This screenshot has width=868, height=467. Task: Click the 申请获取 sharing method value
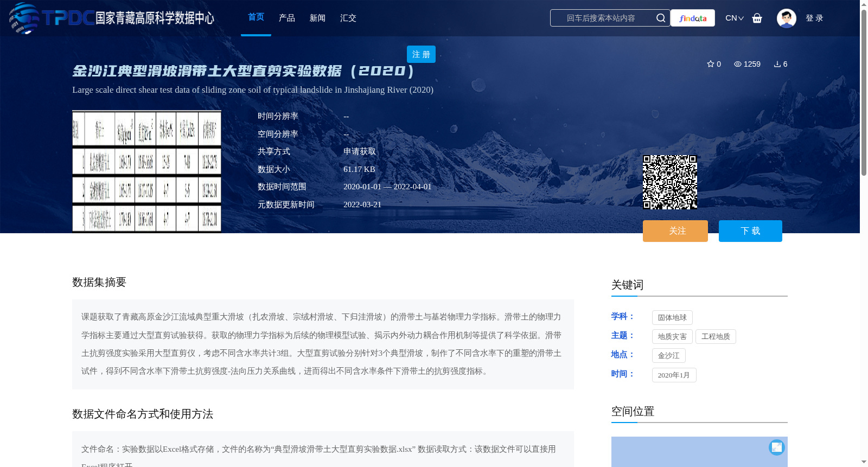click(360, 151)
